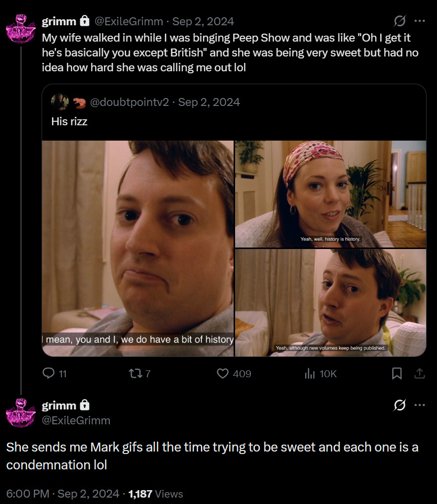Click the reply icon with 11 replies
This screenshot has height=504, width=437.
(x=49, y=374)
